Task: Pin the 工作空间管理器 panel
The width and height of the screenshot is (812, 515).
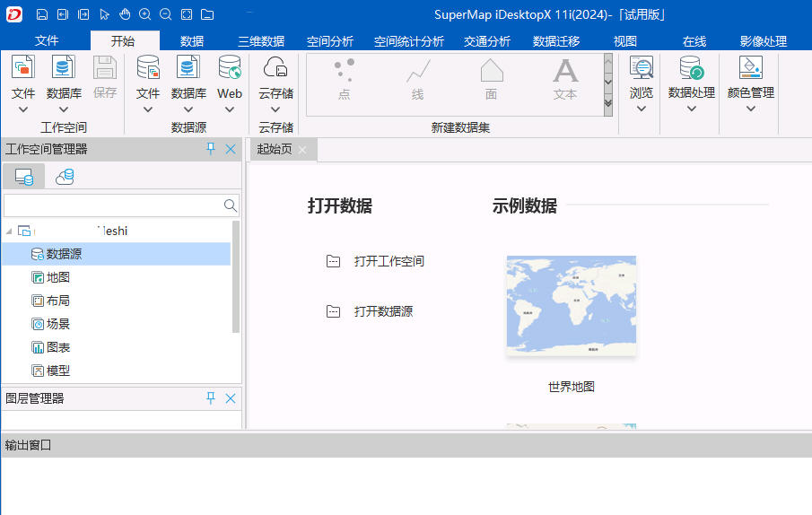Action: (x=211, y=149)
